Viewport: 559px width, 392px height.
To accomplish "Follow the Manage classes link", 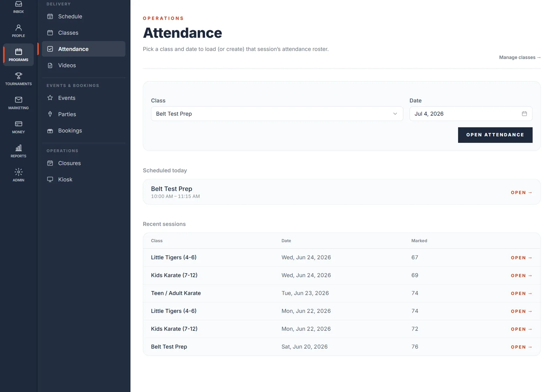I will point(520,57).
